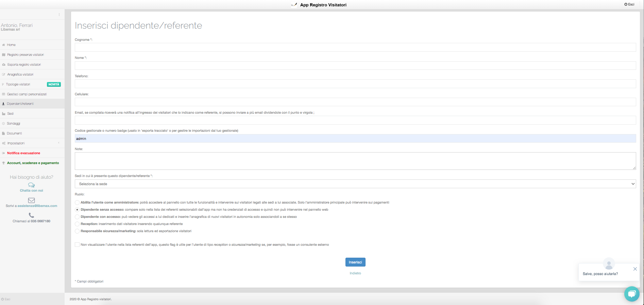The image size is (644, 305).
Task: Click 'Account, scadenze e pagamento' text
Action: pyautogui.click(x=33, y=163)
